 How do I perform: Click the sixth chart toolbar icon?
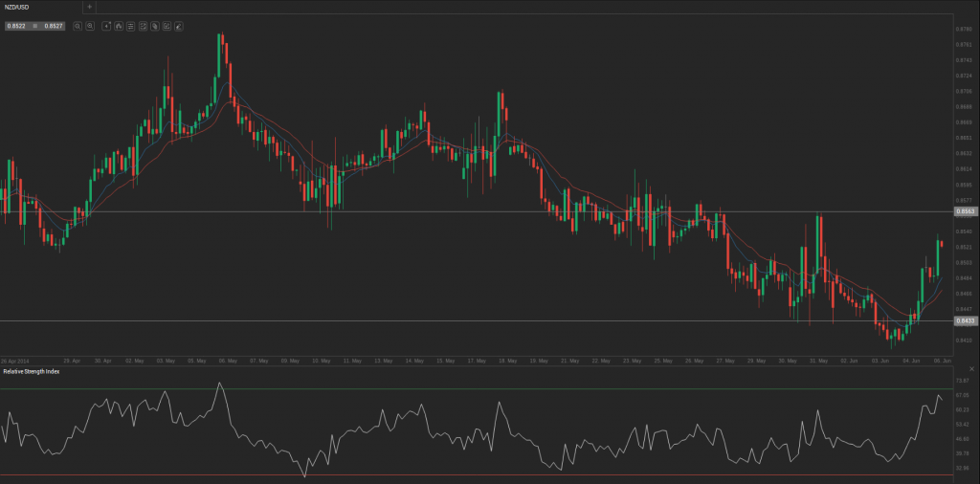click(143, 26)
